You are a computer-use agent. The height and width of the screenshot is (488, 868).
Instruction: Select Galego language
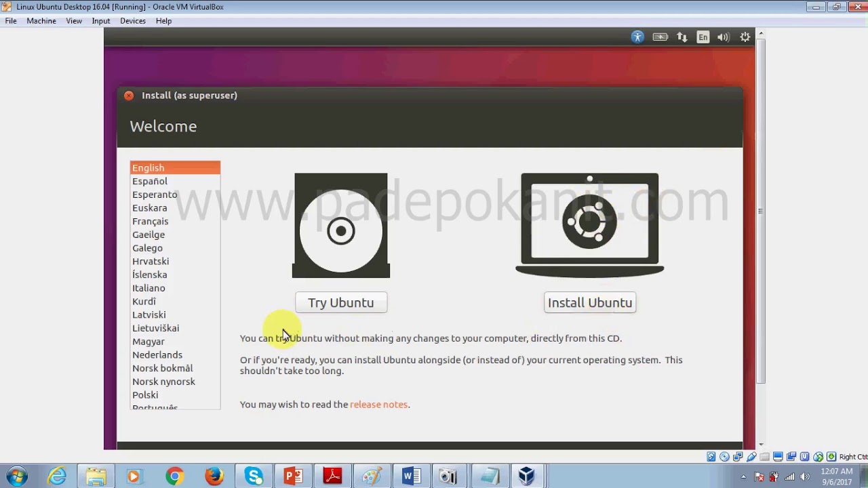coord(175,248)
